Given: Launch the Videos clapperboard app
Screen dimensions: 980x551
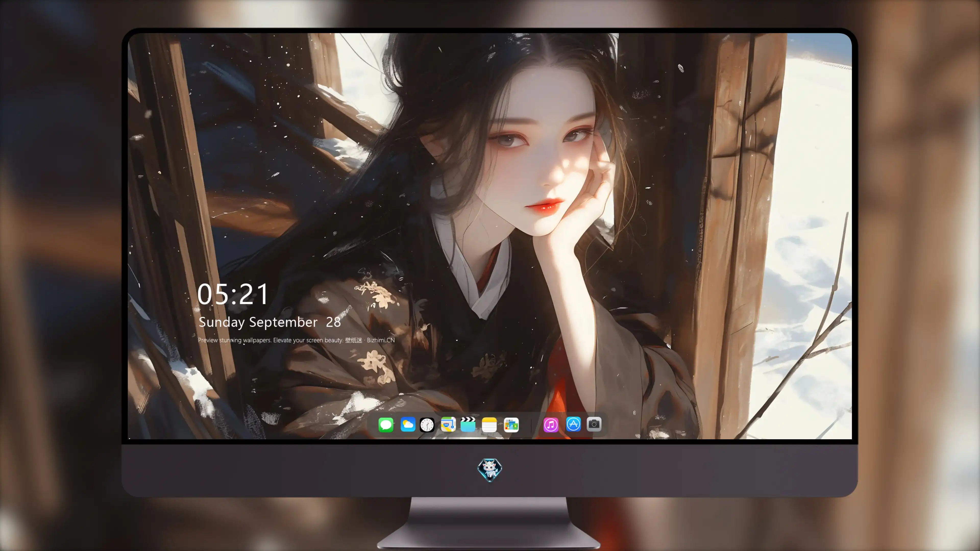Looking at the screenshot, I should pos(468,424).
